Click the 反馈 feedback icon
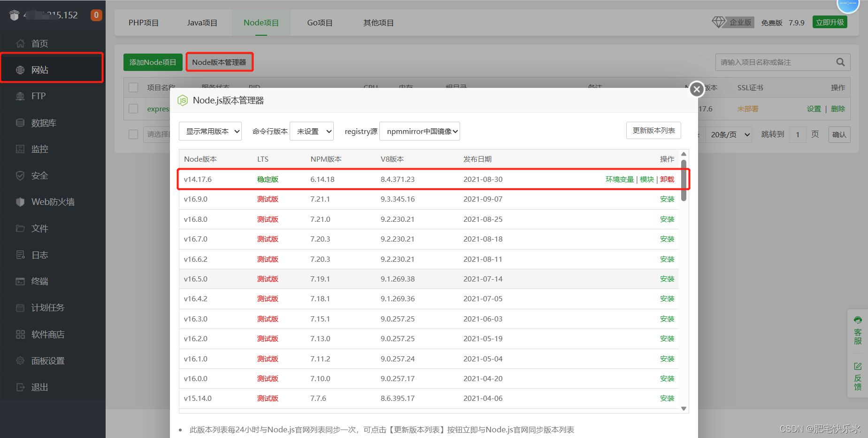Viewport: 868px width, 438px height. click(858, 367)
